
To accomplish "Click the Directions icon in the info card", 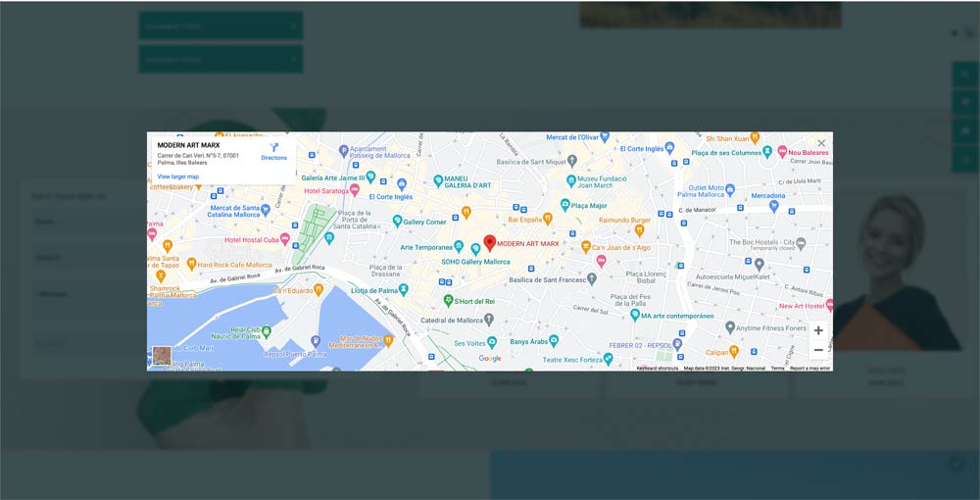I will (x=274, y=148).
